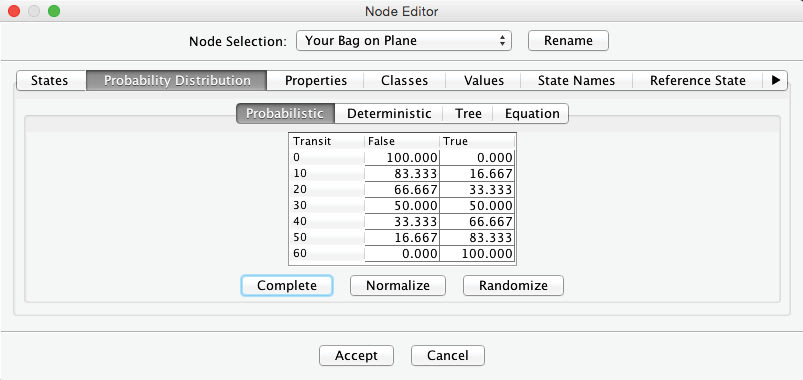This screenshot has width=803, height=380.
Task: Select True cell for Transit 0
Action: tap(477, 157)
